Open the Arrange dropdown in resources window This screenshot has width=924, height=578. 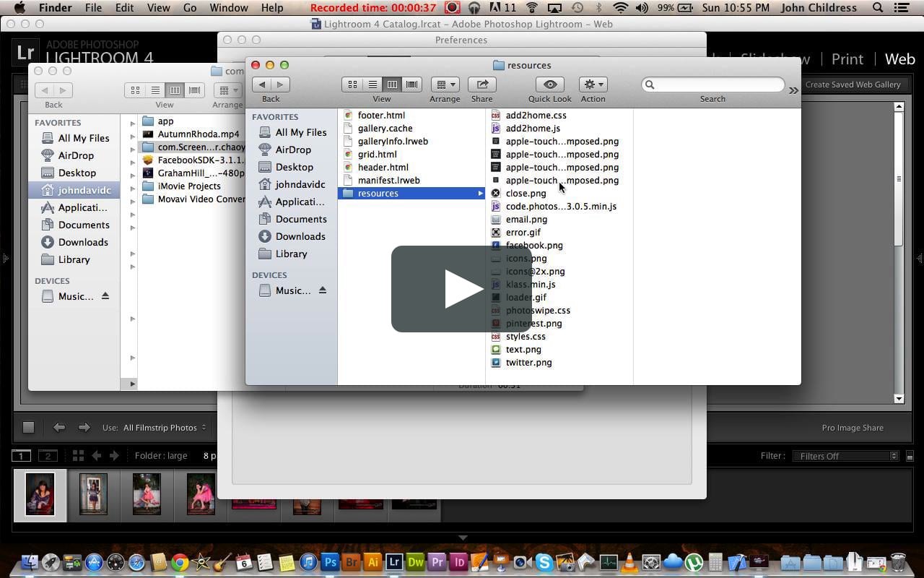click(x=445, y=85)
